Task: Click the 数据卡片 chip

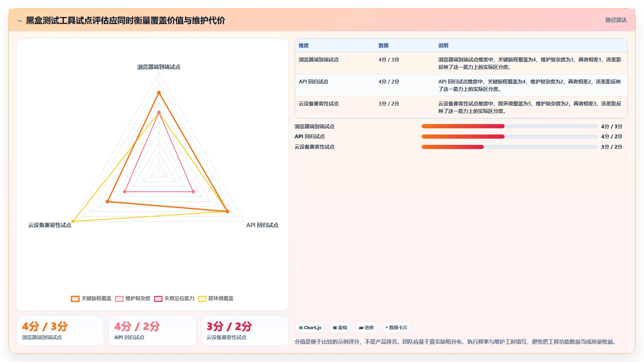Action: [396, 328]
